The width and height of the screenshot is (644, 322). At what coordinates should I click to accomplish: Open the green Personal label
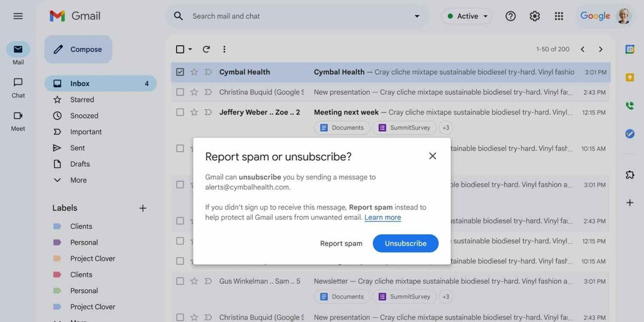[84, 291]
